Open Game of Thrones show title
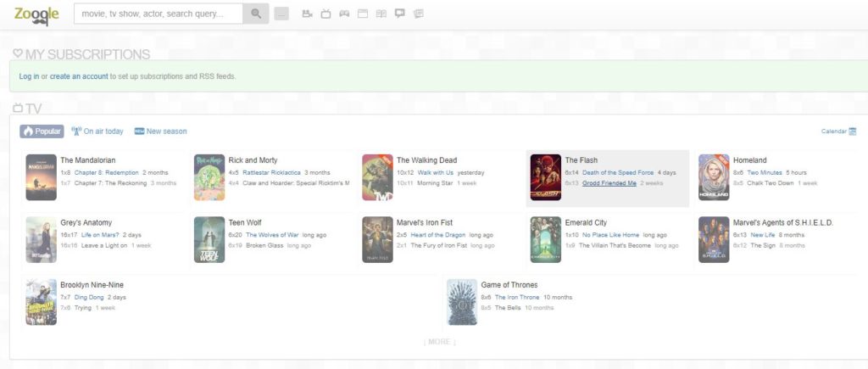Screen dimensions: 868x369 [x=509, y=285]
